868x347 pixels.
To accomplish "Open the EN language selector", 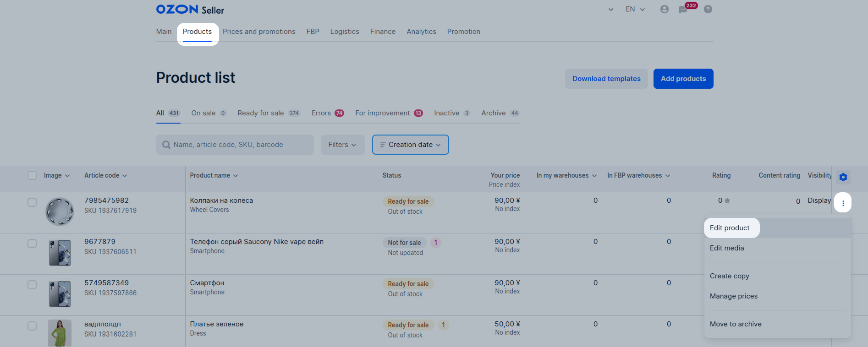I will coord(635,9).
